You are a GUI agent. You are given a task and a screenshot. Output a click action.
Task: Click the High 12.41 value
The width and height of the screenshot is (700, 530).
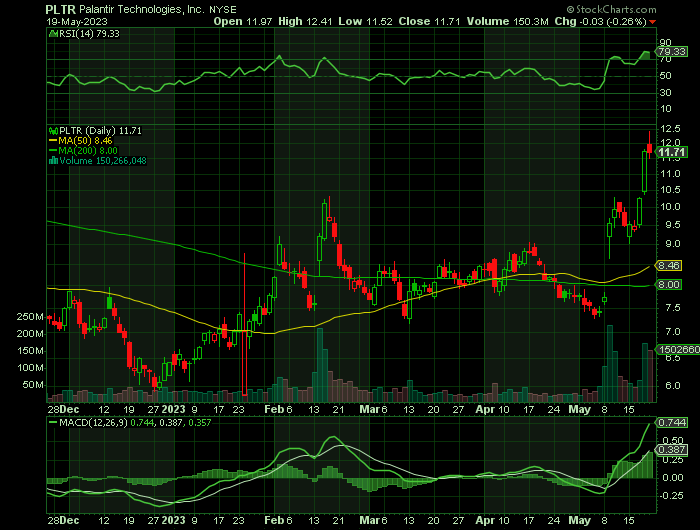tap(305, 21)
